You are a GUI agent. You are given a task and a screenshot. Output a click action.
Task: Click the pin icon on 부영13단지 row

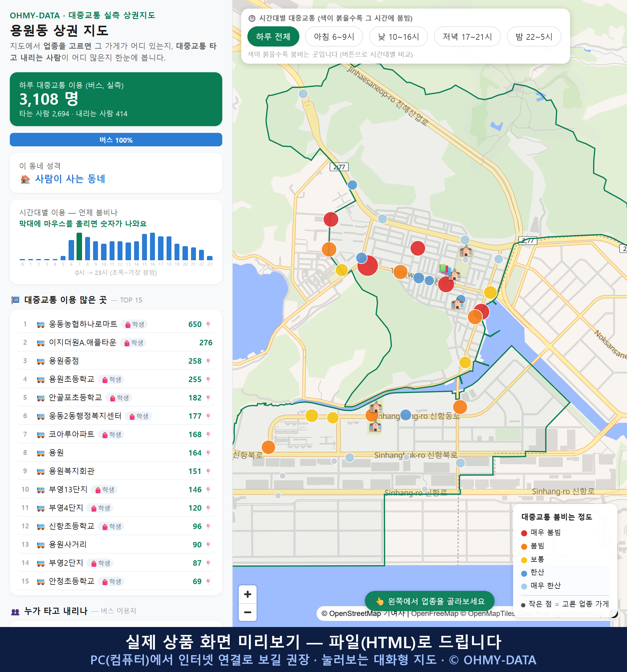click(x=208, y=490)
